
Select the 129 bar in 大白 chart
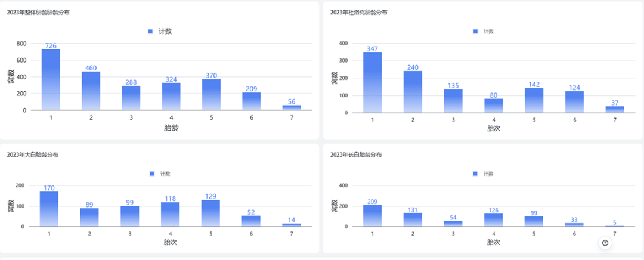pos(210,213)
